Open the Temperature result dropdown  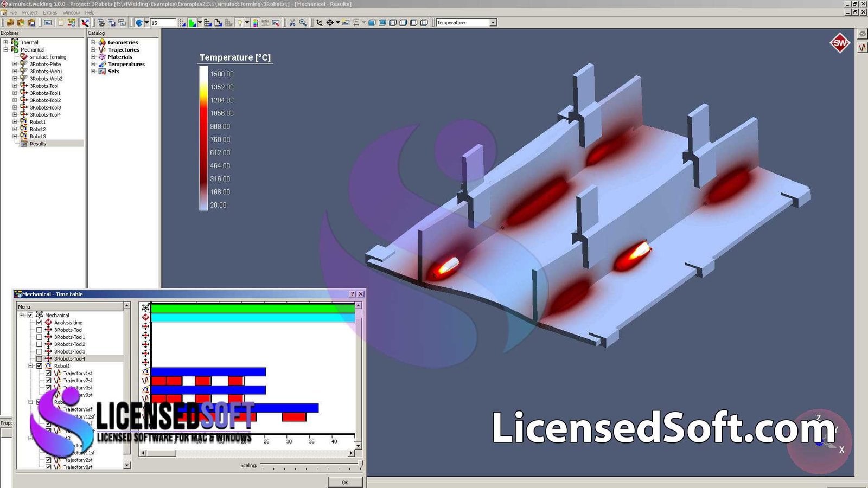493,23
